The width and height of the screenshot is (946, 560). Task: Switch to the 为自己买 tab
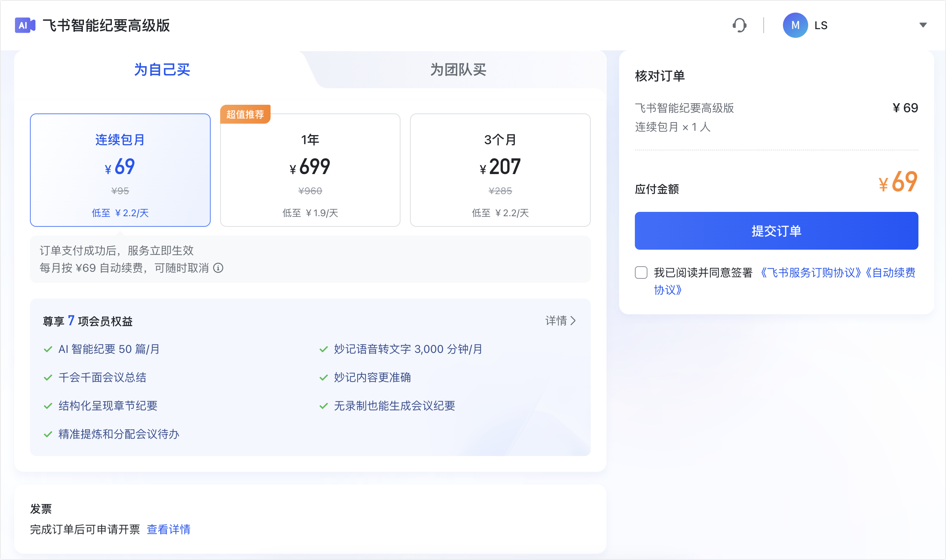(162, 70)
